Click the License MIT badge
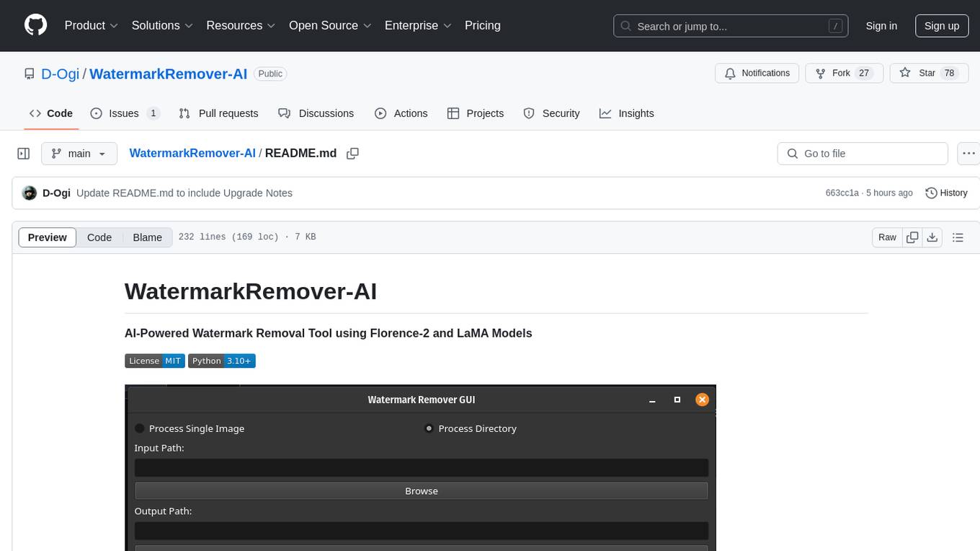Viewport: 980px width, 551px height. [155, 361]
